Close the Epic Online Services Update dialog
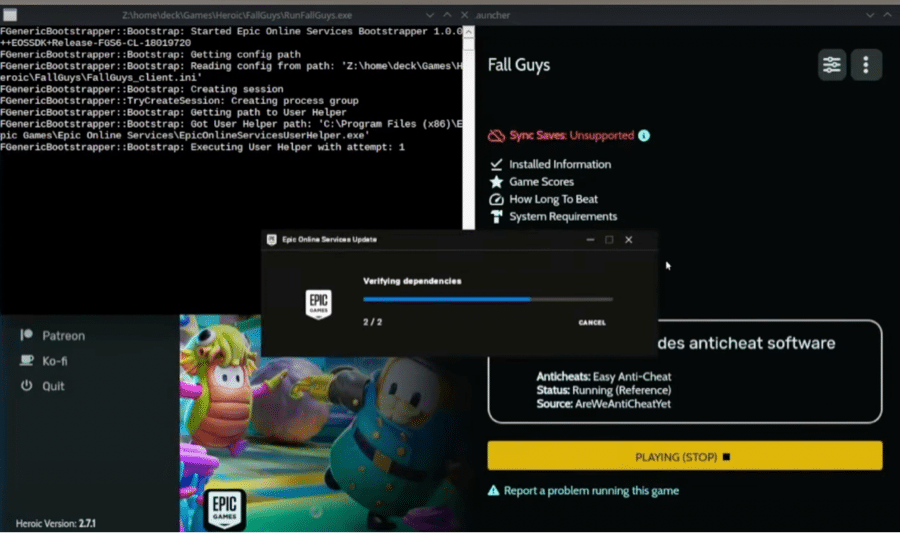900x533 pixels. [629, 240]
